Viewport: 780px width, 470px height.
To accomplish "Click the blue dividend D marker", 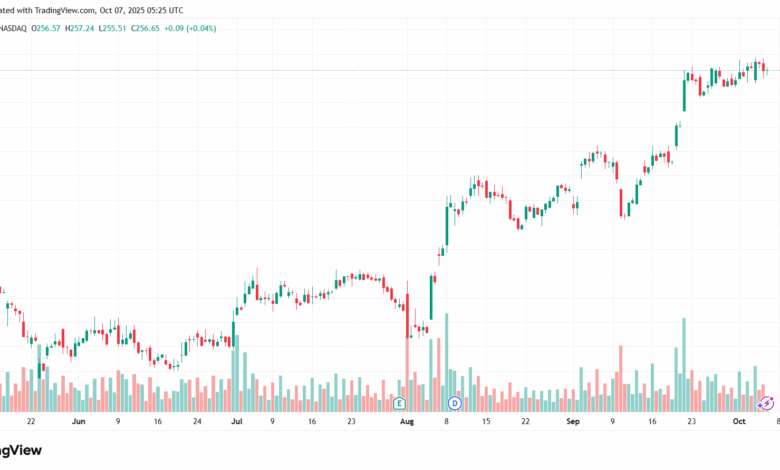I will (454, 403).
